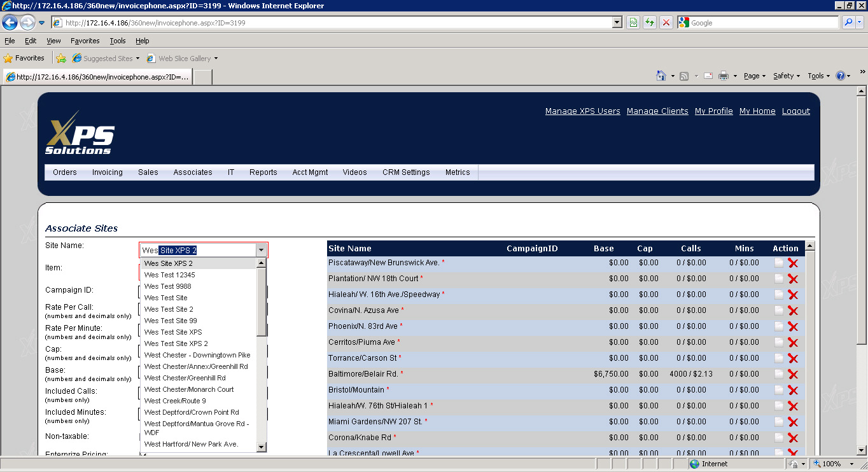The image size is (868, 472).
Task: Open the IE Home page icon
Action: point(662,76)
